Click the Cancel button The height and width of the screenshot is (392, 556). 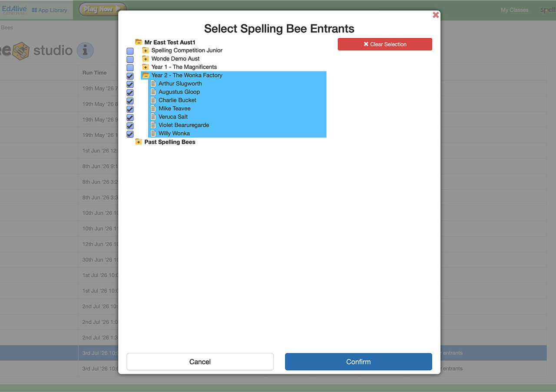[x=200, y=362]
